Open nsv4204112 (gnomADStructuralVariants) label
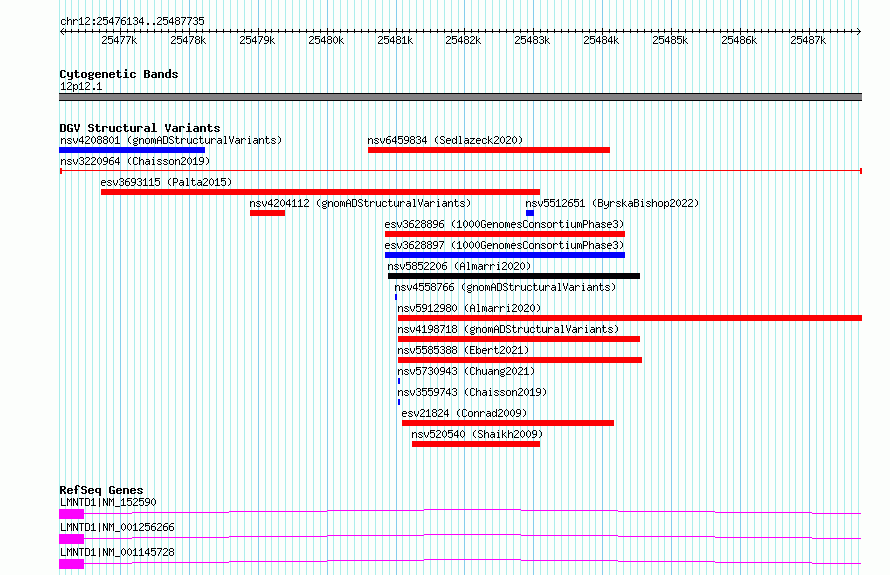 [x=360, y=203]
